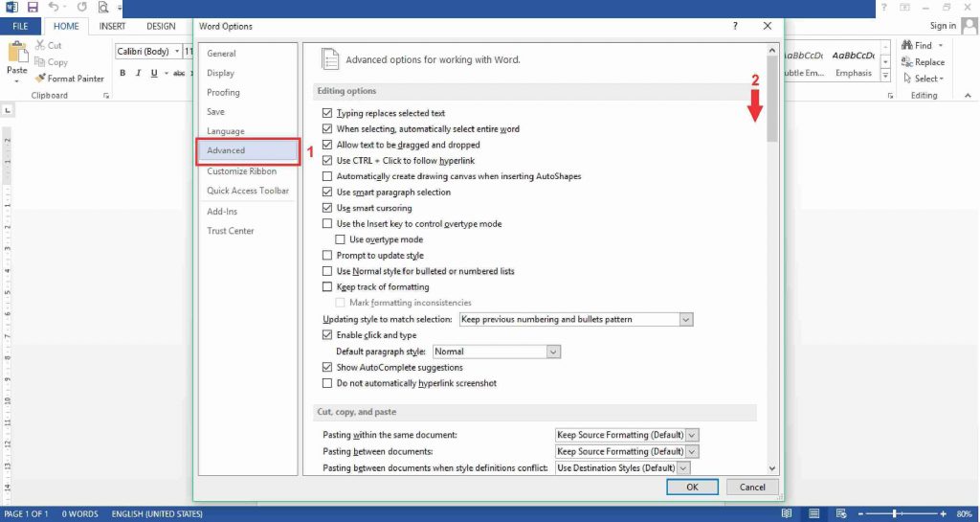Enable Prompt to update style
Screen dimensions: 980x522
click(x=327, y=255)
